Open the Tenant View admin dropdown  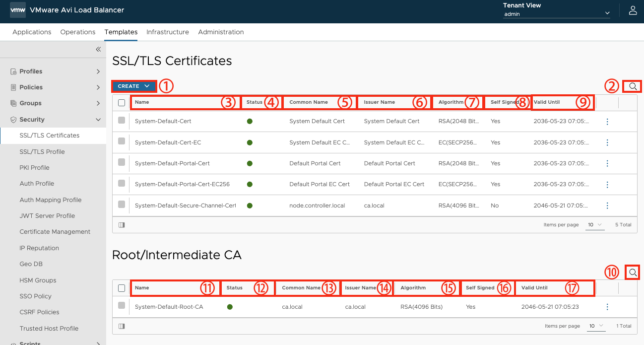557,14
